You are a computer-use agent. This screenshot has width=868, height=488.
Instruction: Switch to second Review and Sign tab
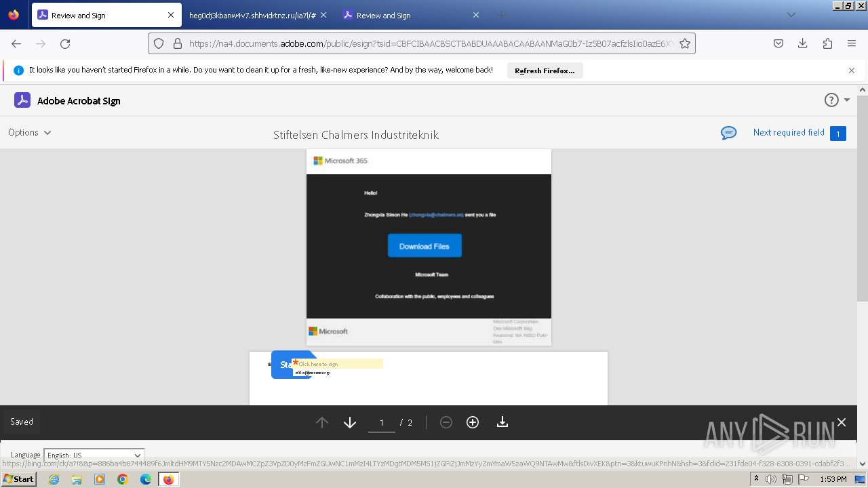point(412,15)
